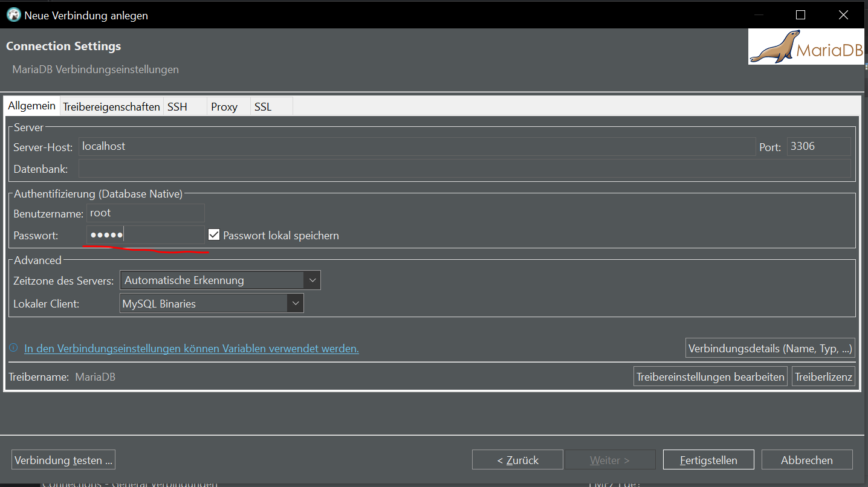This screenshot has width=868, height=487.
Task: Go to the SSL tab
Action: pos(263,107)
